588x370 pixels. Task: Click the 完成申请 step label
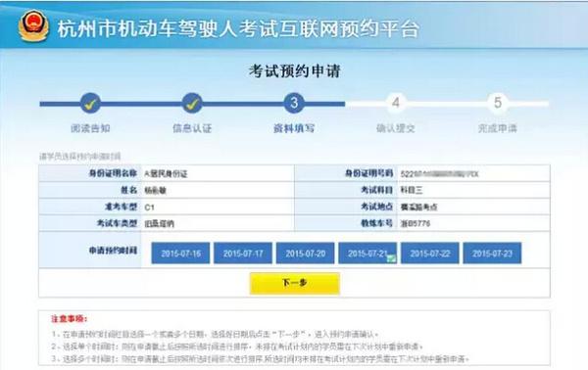coord(498,128)
